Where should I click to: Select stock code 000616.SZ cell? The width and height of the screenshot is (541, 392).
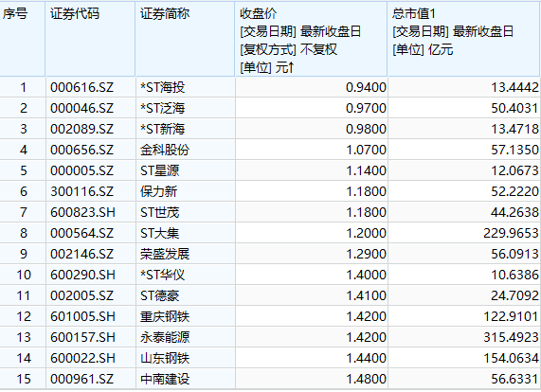point(81,87)
